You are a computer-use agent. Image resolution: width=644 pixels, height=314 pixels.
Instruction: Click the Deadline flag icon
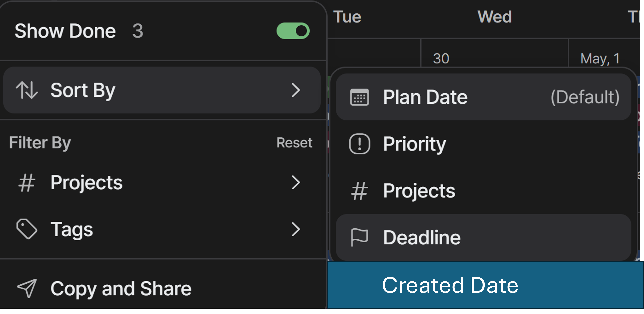coord(359,237)
